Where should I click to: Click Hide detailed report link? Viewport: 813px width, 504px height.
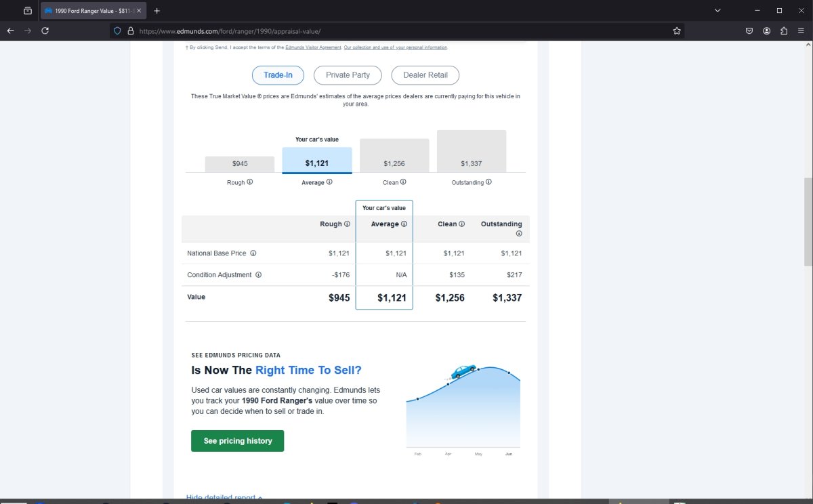pos(224,499)
